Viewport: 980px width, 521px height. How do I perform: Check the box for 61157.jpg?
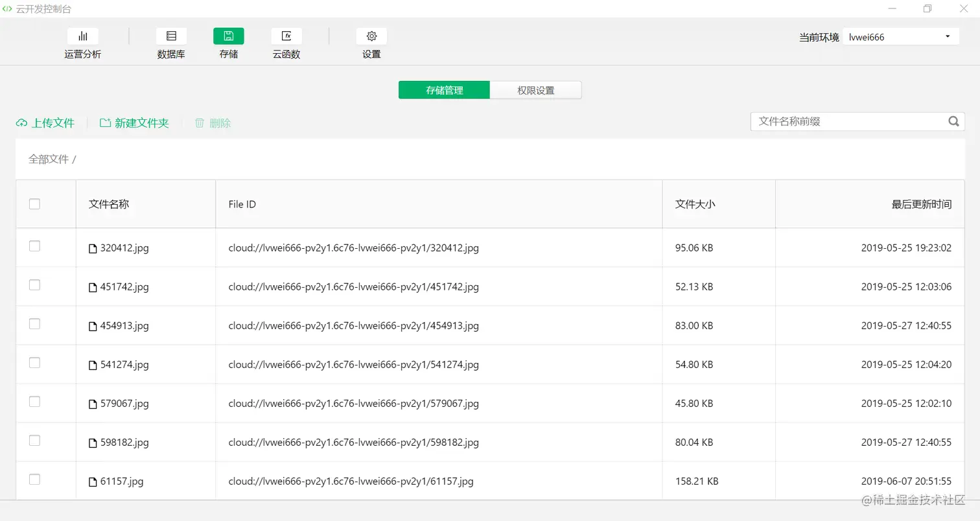click(x=34, y=479)
